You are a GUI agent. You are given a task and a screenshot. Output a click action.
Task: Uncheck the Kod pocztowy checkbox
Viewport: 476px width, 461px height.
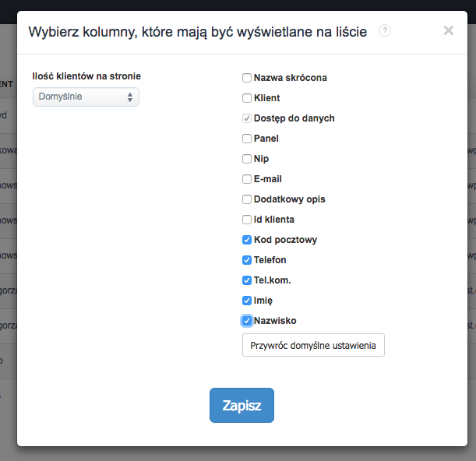tap(247, 240)
